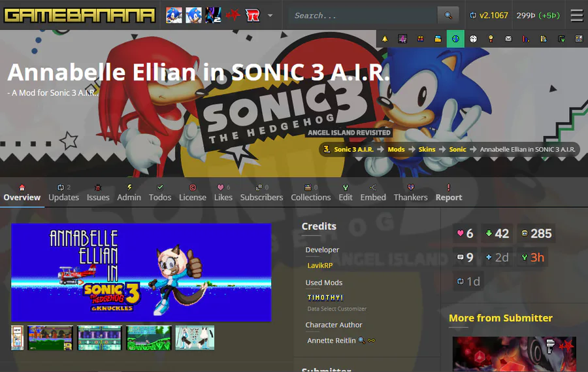Viewport: 588px width, 372px height.
Task: Open the green Y branch icon in toolbar
Action: point(561,39)
